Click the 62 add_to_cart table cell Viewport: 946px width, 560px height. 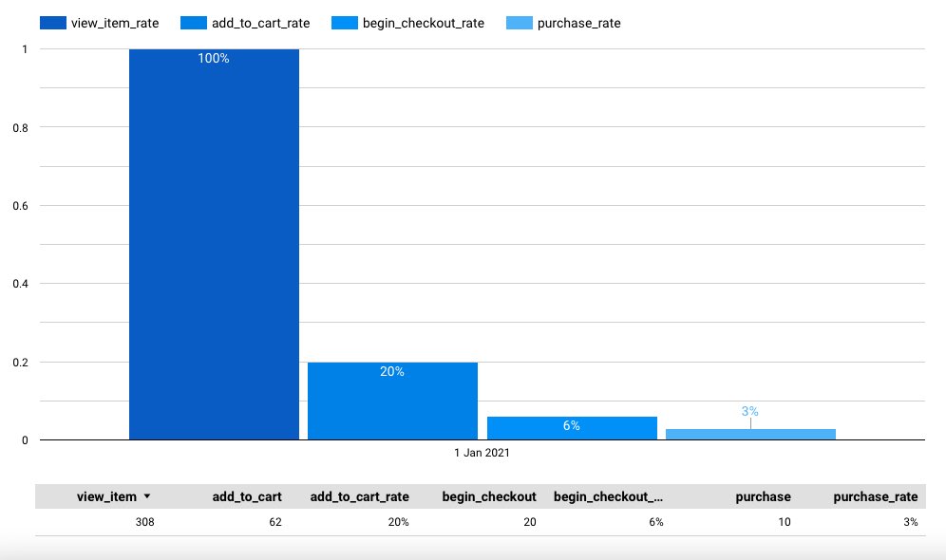275,522
